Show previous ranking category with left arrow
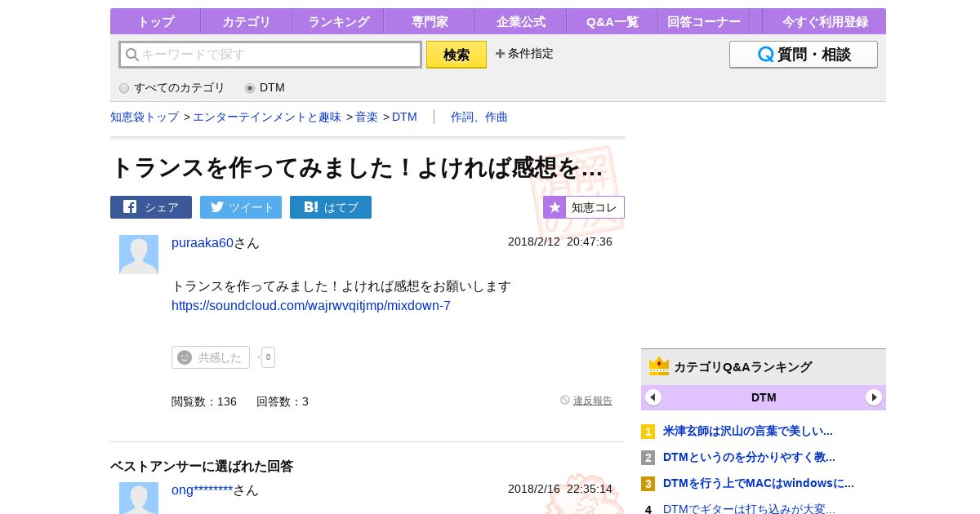 [x=653, y=397]
